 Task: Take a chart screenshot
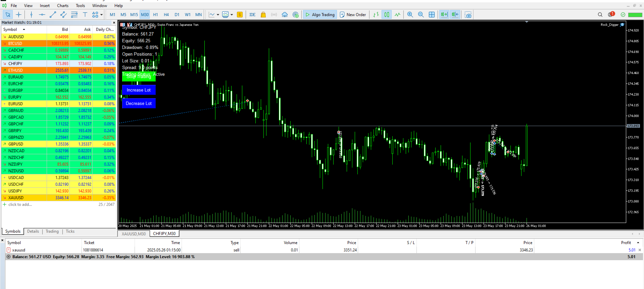(x=468, y=14)
